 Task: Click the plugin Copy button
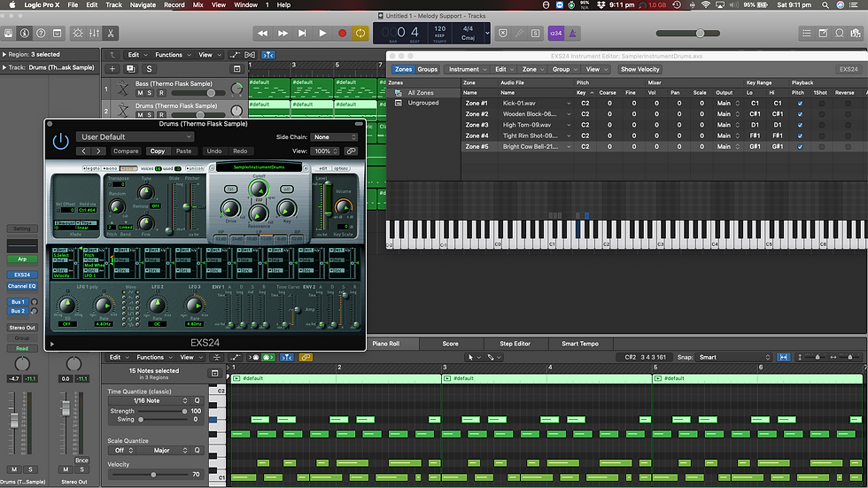pos(158,151)
